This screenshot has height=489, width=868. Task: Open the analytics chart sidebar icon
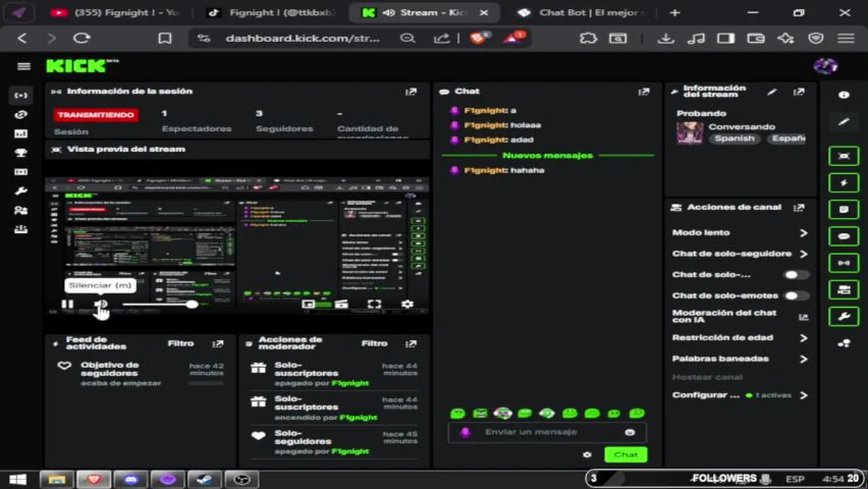coord(21,134)
